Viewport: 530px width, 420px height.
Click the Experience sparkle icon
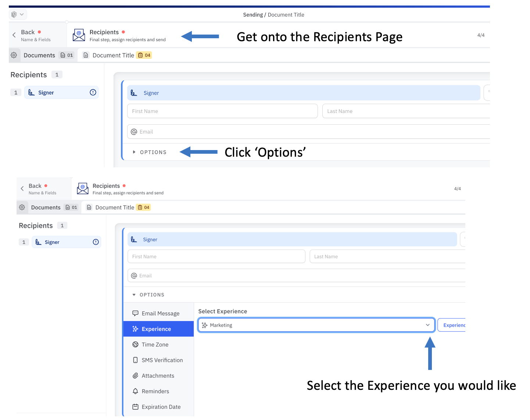[x=135, y=329]
